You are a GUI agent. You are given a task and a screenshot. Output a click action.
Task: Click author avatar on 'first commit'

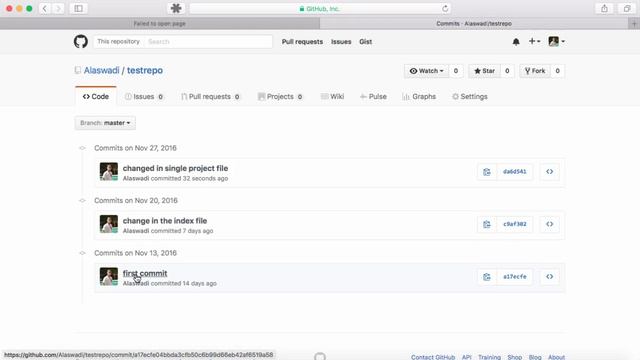[x=109, y=277]
